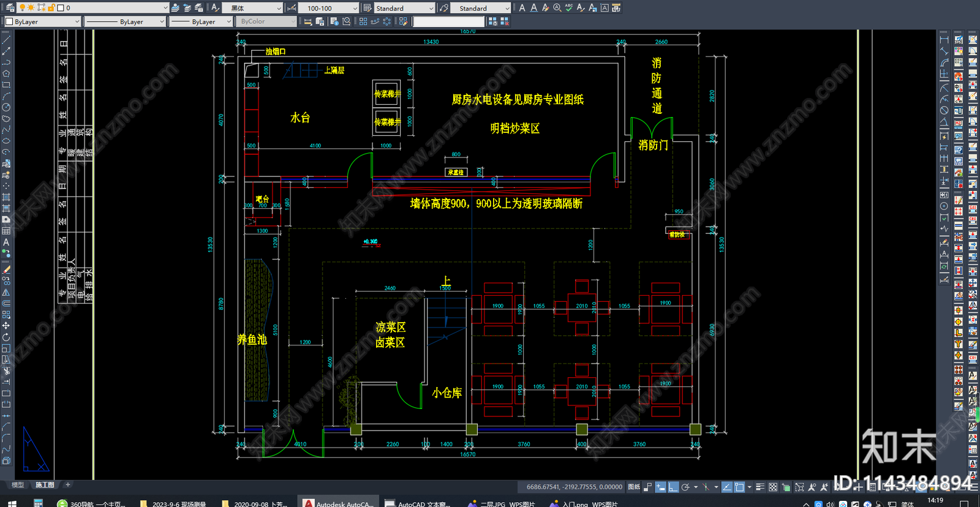980x507 pixels.
Task: Toggle the layer 0 lock icon
Action: (51, 8)
